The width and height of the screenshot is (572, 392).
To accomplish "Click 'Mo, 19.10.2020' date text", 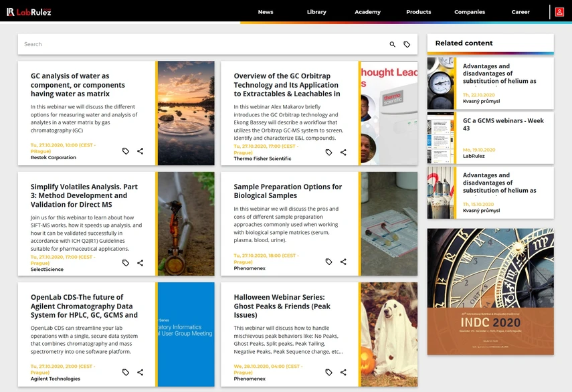I will (479, 150).
